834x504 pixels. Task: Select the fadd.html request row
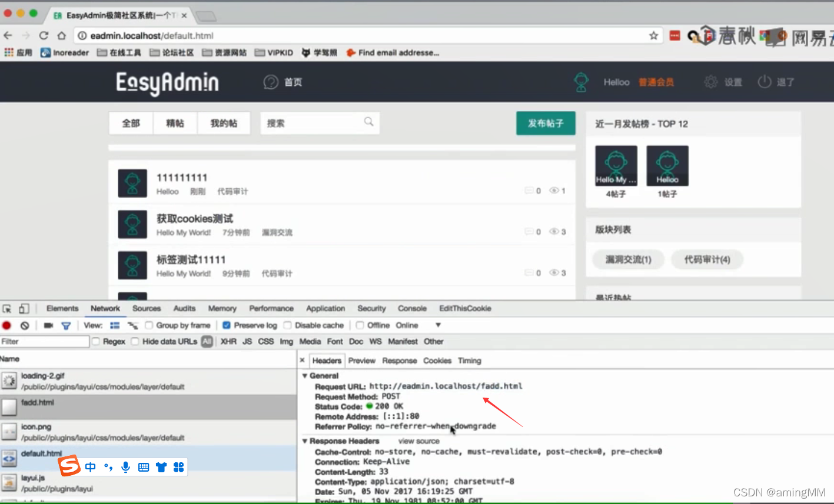coord(148,407)
